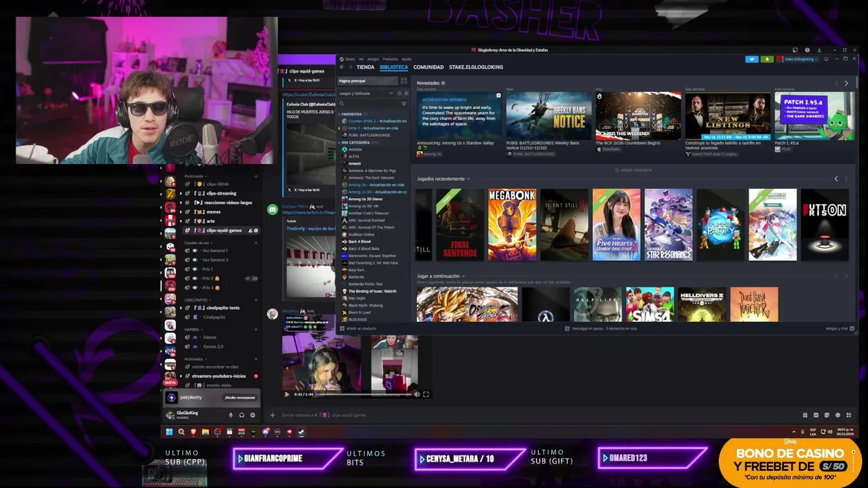Click the blue Steam announcements megaphone button
The height and width of the screenshot is (488, 868).
[751, 59]
